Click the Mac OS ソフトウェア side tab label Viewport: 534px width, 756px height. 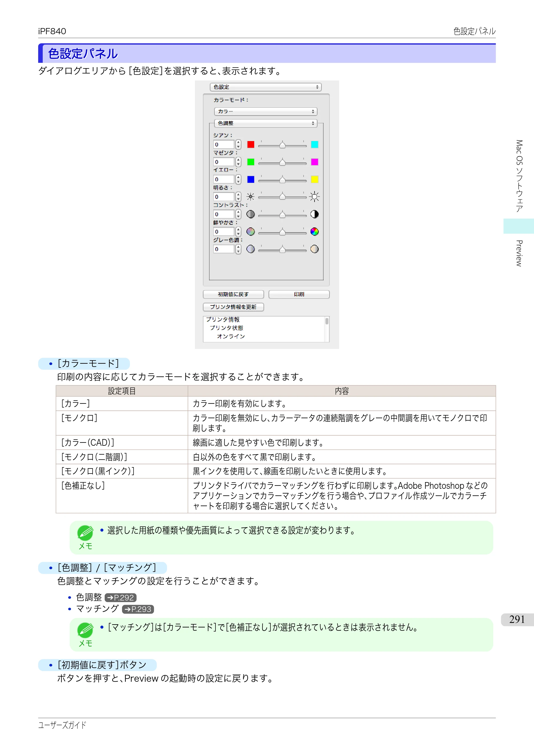[519, 176]
